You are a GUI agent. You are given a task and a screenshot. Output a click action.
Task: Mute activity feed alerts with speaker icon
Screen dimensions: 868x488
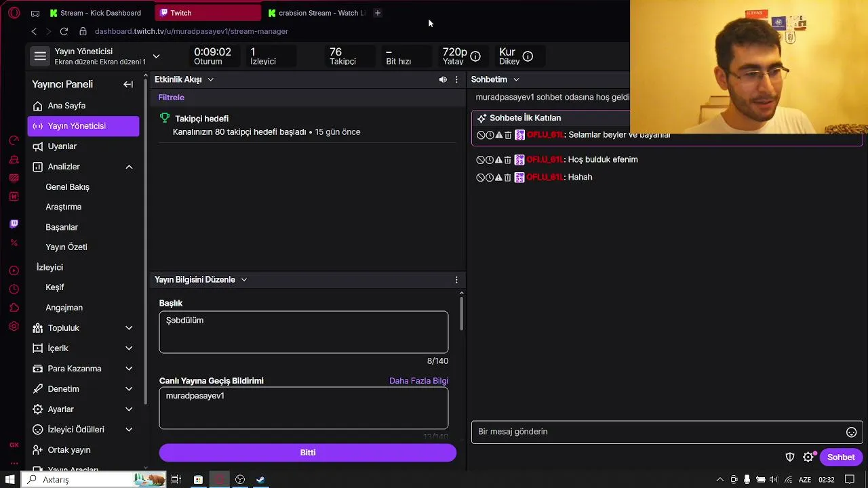click(443, 79)
